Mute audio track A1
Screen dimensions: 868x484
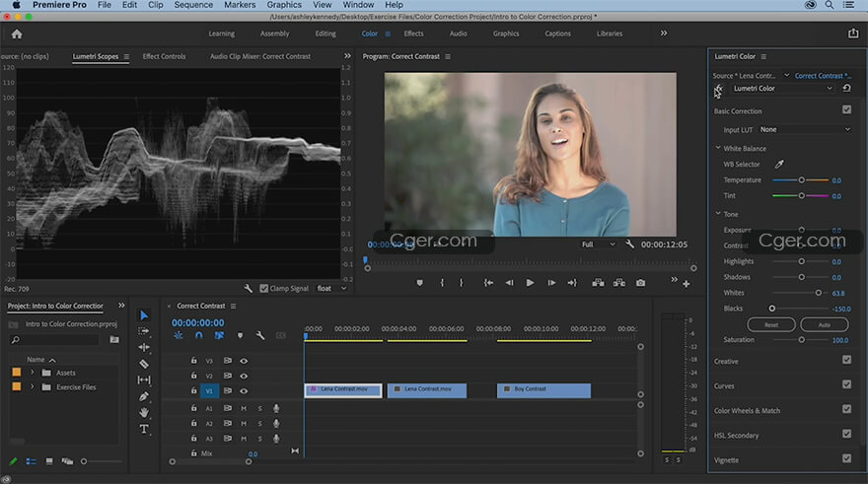click(244, 408)
